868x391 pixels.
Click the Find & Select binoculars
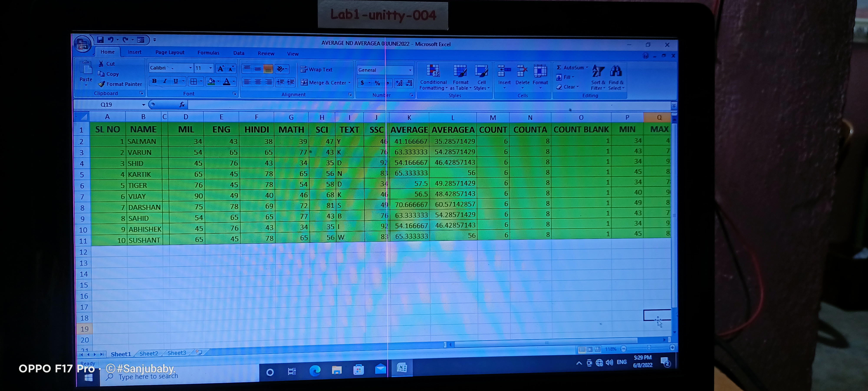click(x=616, y=71)
